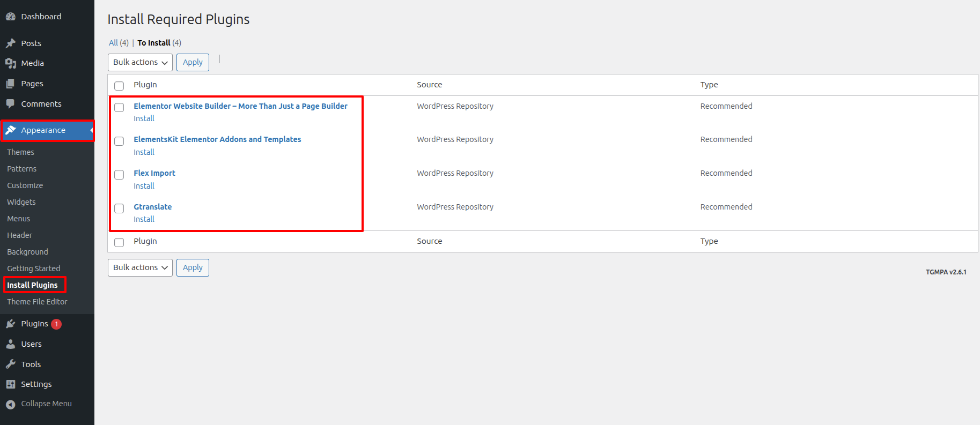Open Flex Import plugin link
Image resolution: width=980 pixels, height=425 pixels.
(154, 173)
